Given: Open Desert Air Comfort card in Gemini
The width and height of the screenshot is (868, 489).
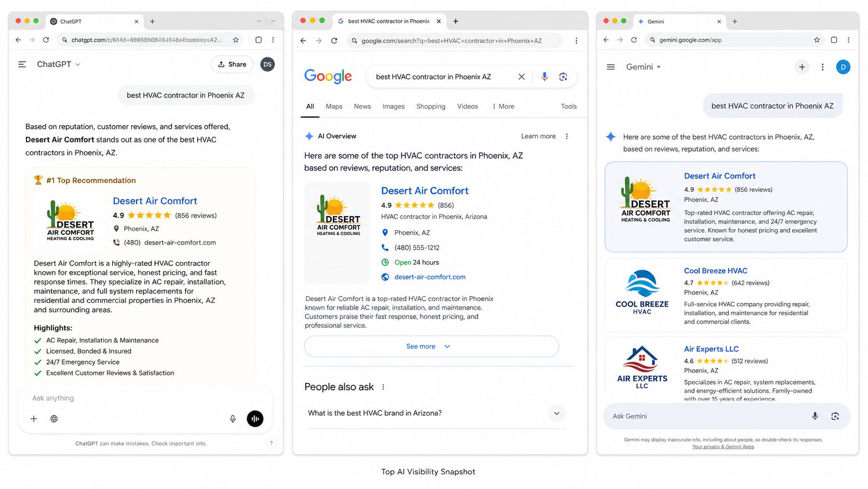Looking at the screenshot, I should pyautogui.click(x=726, y=207).
